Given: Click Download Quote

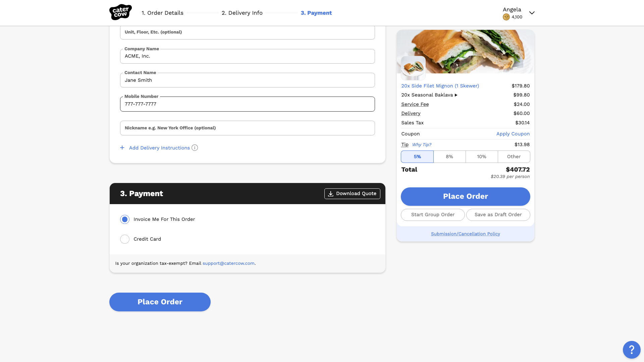Looking at the screenshot, I should click(x=352, y=194).
